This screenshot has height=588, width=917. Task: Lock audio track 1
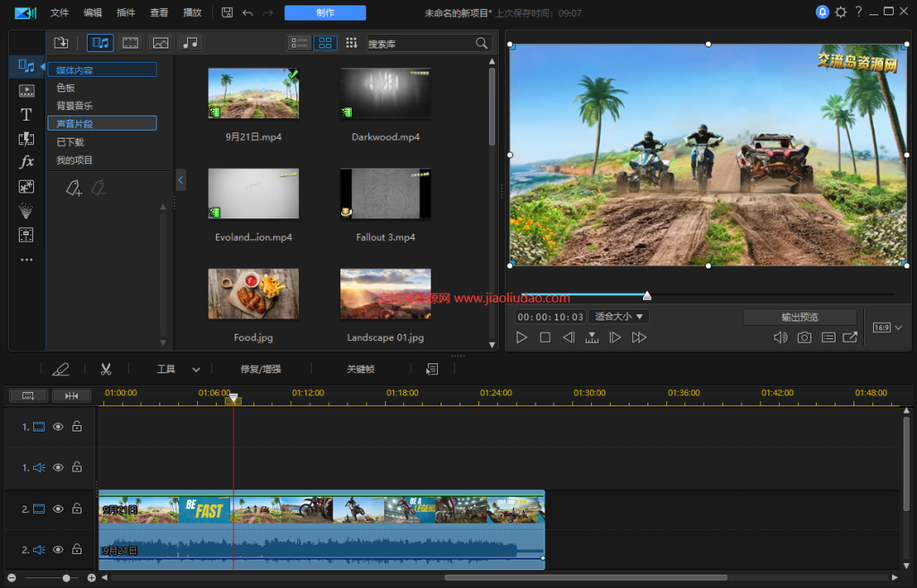point(77,467)
